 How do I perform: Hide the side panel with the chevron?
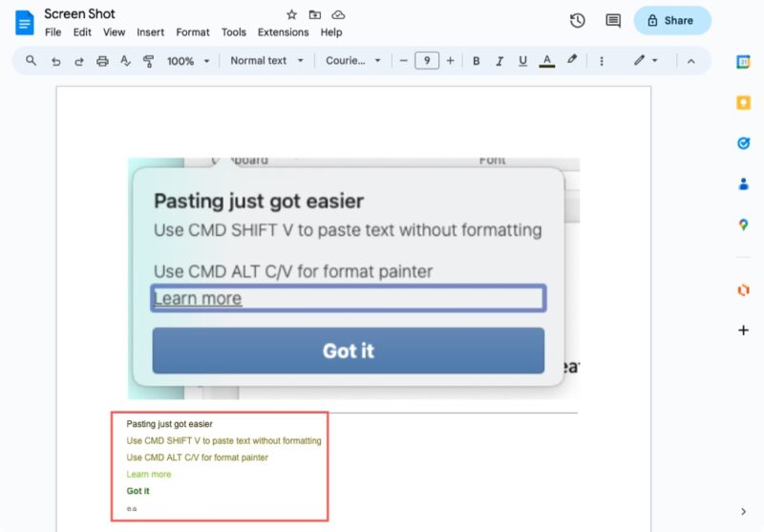point(743,512)
